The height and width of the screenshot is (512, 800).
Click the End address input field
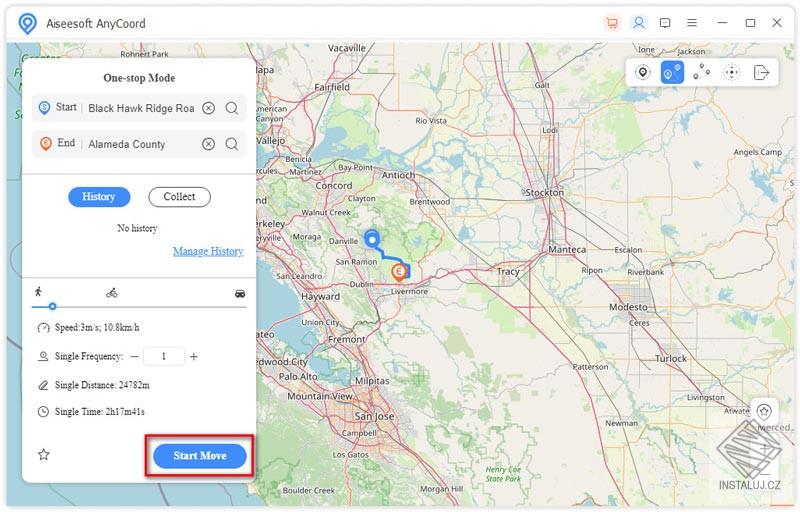141,144
